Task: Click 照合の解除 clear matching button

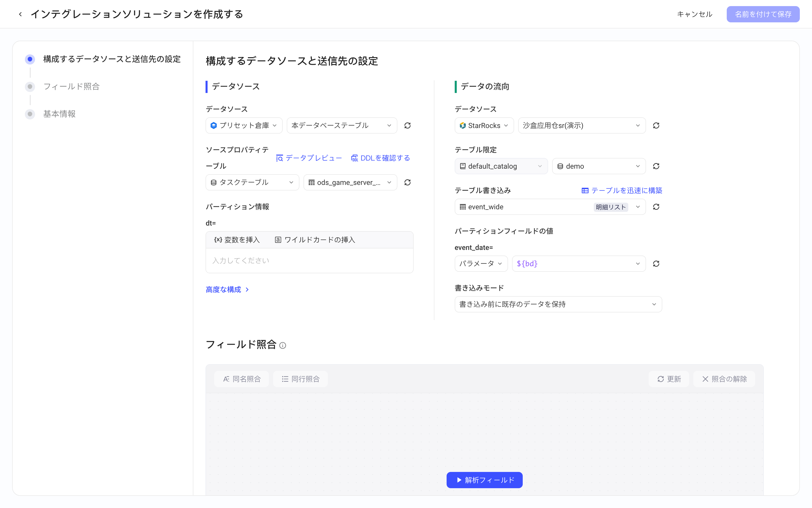Action: [x=724, y=379]
